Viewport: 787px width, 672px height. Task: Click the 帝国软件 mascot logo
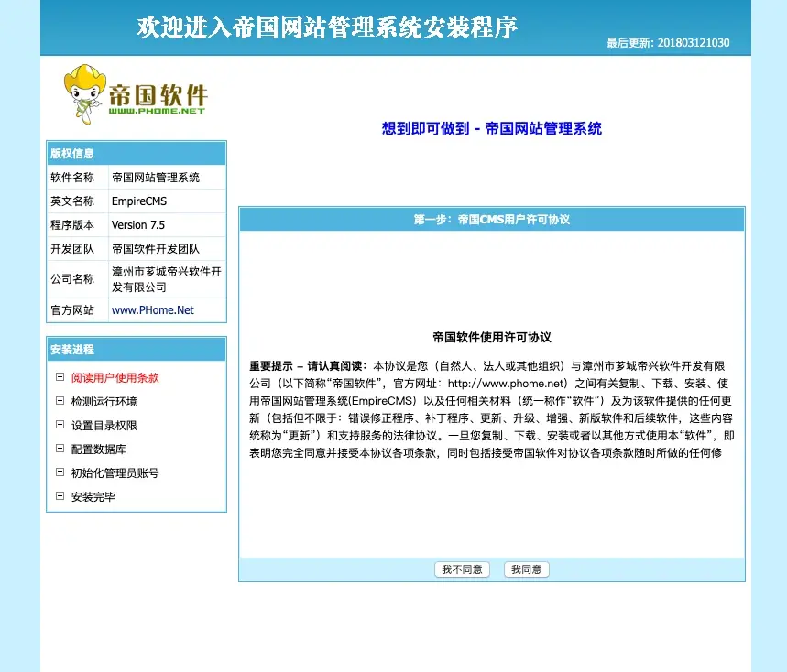click(136, 94)
